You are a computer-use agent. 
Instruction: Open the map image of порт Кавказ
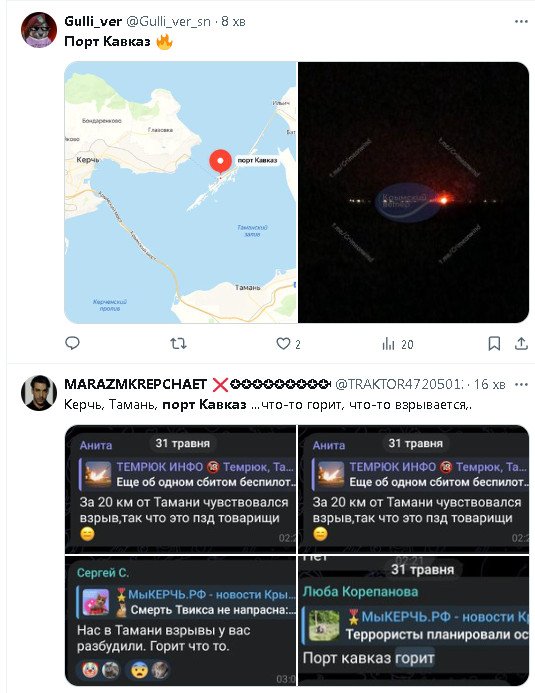[x=180, y=192]
